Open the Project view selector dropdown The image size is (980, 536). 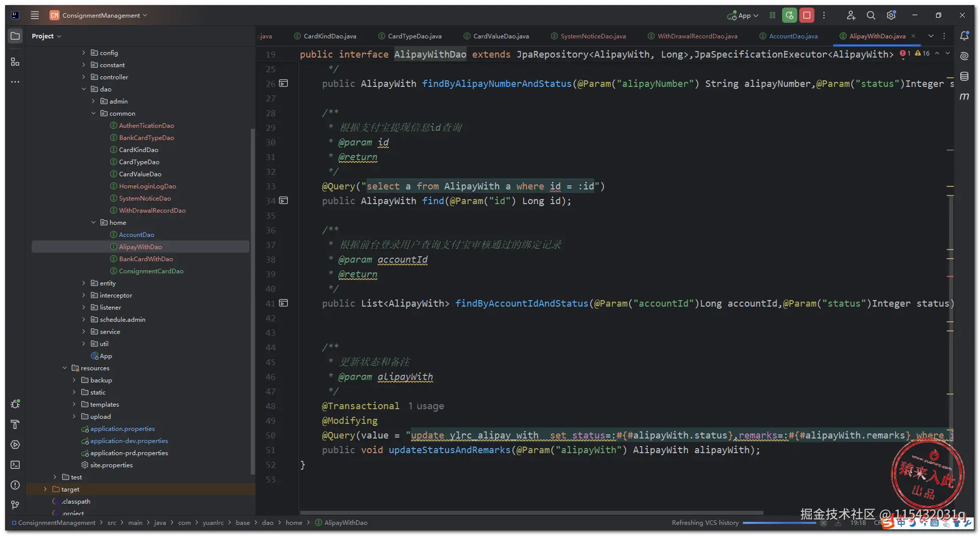point(46,36)
